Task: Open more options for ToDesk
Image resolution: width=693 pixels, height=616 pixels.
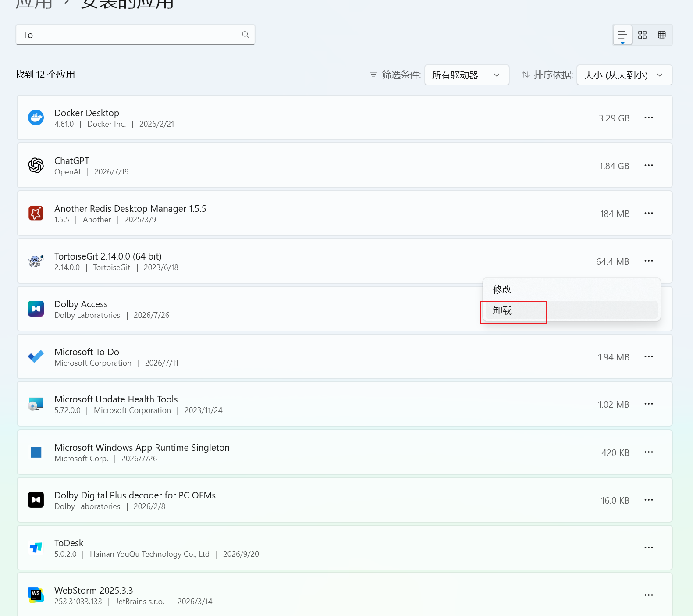Action: click(x=649, y=548)
